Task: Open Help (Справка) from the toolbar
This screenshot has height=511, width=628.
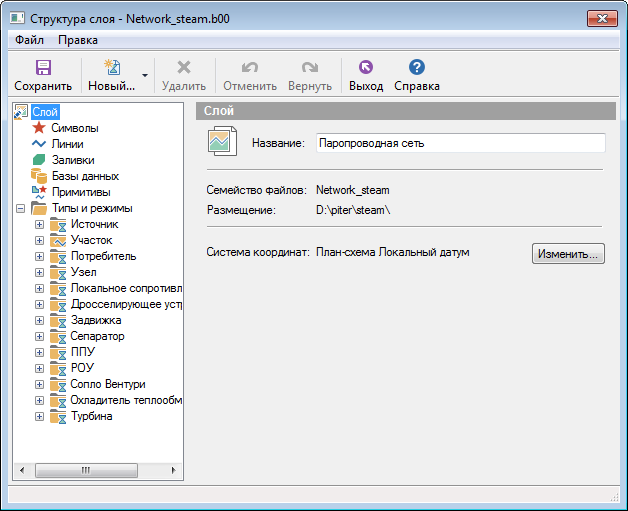Action: pos(417,68)
